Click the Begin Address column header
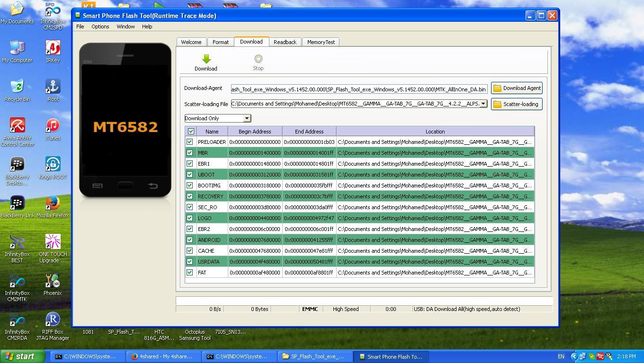Viewport: 644px width, 363px height. pyautogui.click(x=255, y=132)
